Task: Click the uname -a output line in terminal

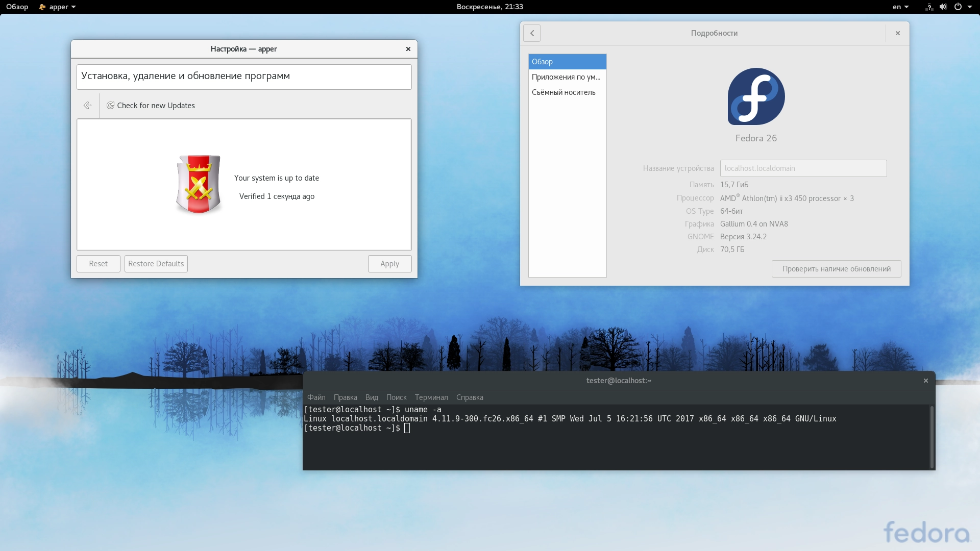Action: (570, 419)
